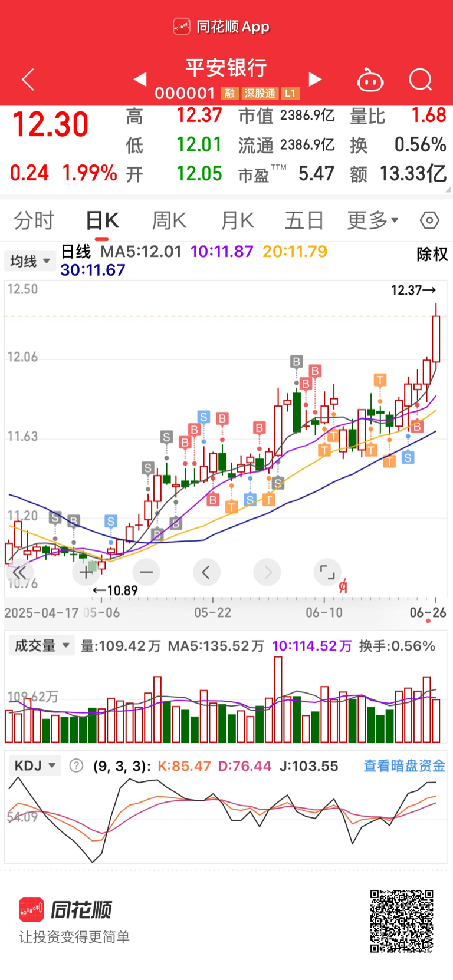Viewport: 453px width, 980px height.
Task: Open the KDJ help question mark
Action: 76,765
